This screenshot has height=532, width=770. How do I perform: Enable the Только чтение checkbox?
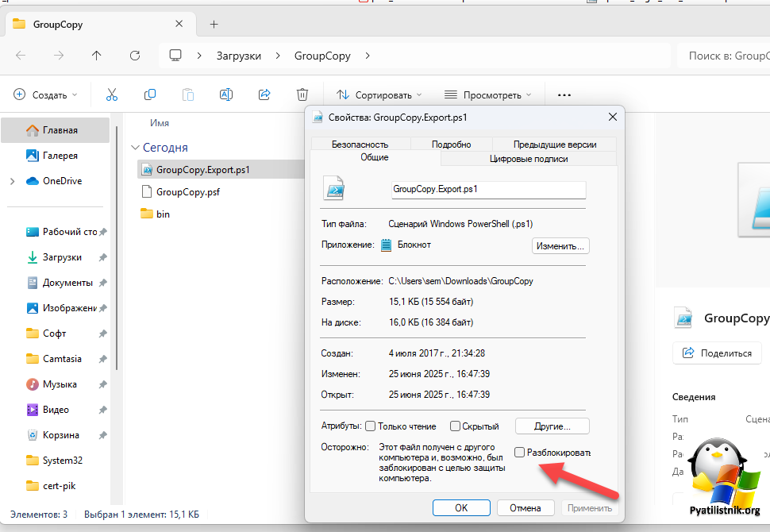(x=370, y=426)
